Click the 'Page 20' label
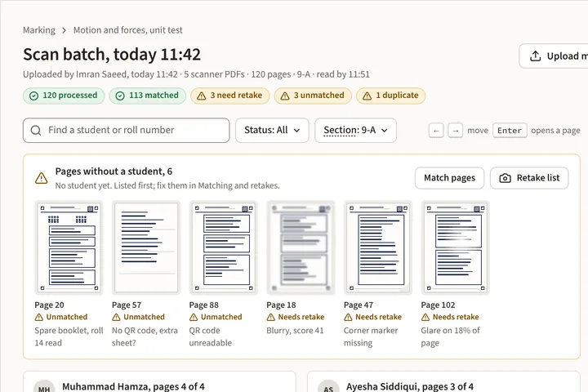The image size is (588, 392). (49, 305)
